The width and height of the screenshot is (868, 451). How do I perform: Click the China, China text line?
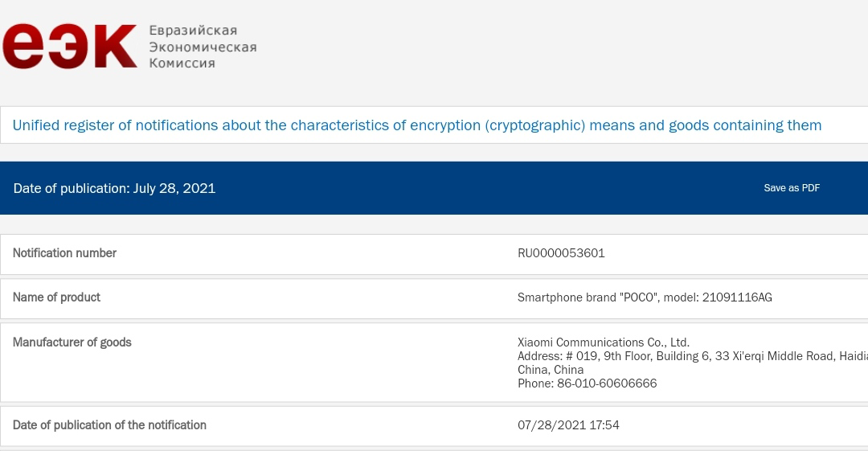point(551,370)
